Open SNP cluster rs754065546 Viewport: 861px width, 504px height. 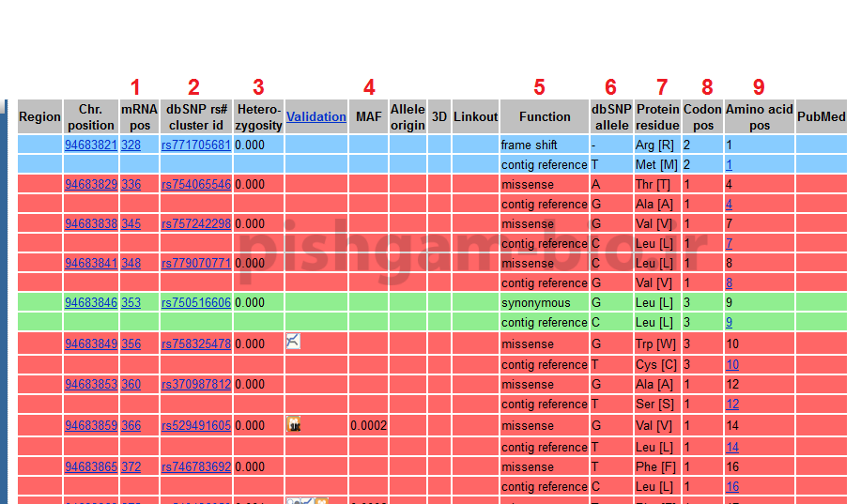click(x=195, y=185)
